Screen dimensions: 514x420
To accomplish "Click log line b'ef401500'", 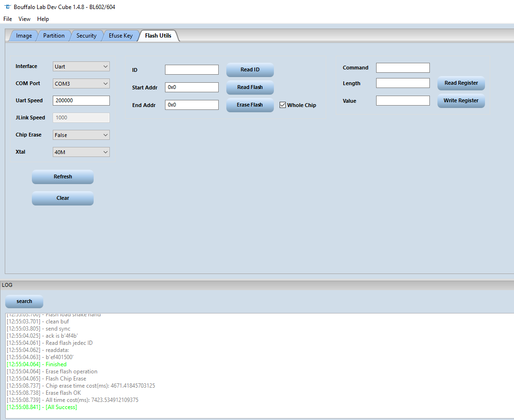I will tap(40, 357).
